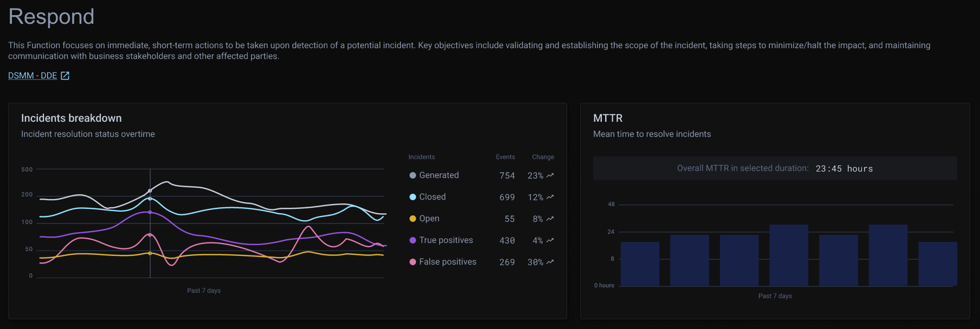Click the trend arrow next to 12%
This screenshot has width=980, height=329.
click(550, 197)
